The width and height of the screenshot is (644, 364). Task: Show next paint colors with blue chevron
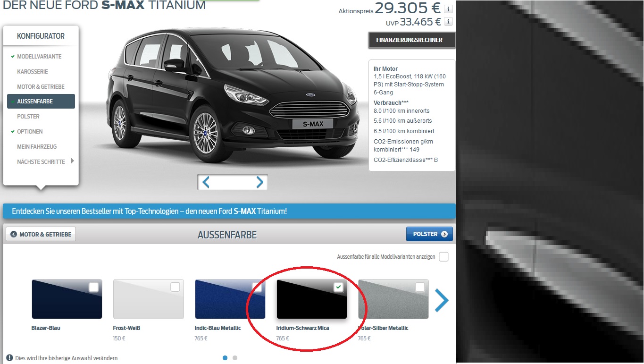coord(441,300)
